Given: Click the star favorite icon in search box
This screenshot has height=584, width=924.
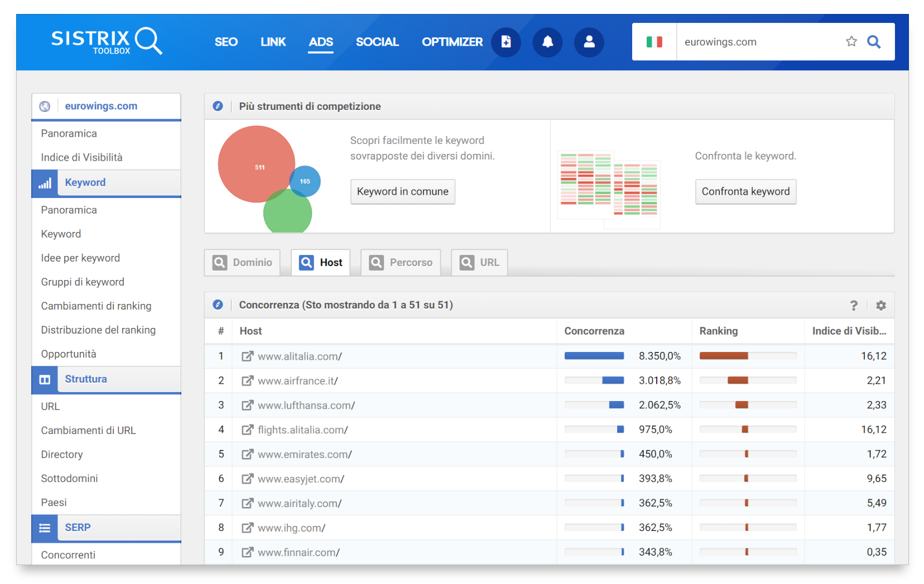Looking at the screenshot, I should point(851,41).
